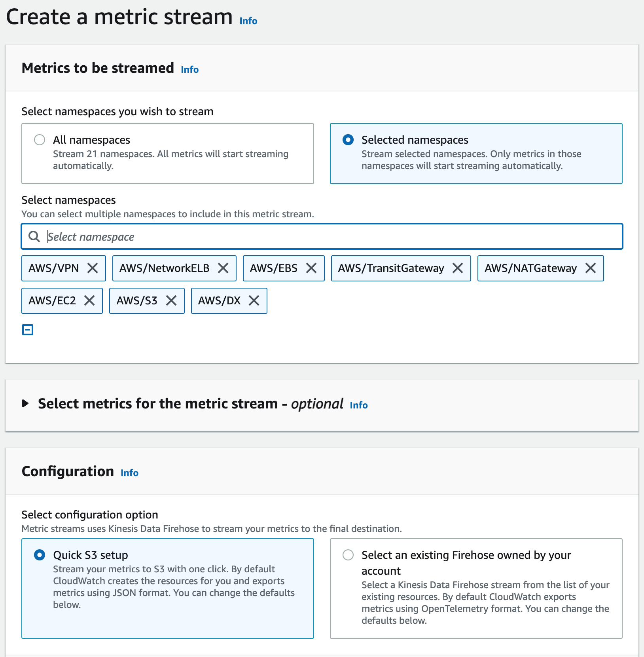Focus the Select namespace search field

point(322,237)
